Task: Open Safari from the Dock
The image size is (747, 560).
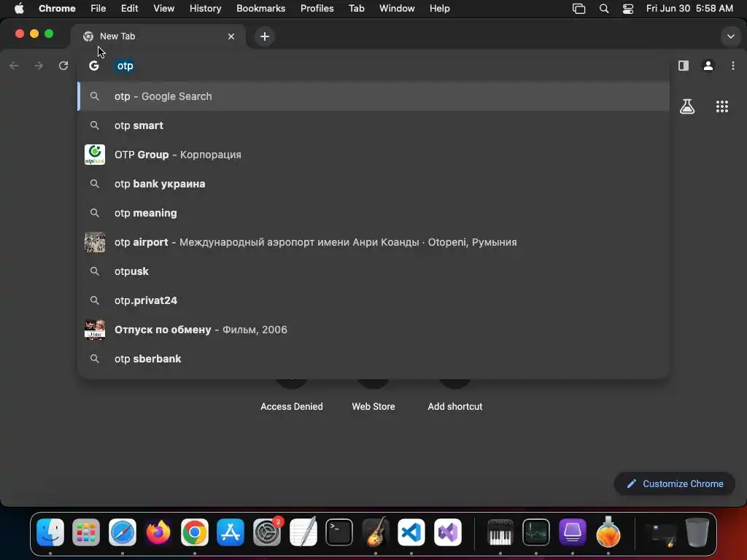Action: pyautogui.click(x=123, y=532)
